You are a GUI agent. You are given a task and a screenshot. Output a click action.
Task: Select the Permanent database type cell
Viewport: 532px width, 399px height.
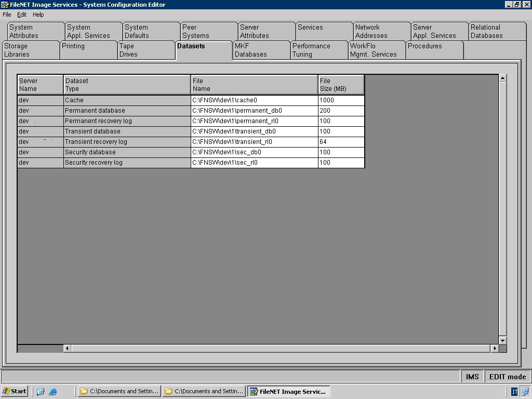(127, 111)
